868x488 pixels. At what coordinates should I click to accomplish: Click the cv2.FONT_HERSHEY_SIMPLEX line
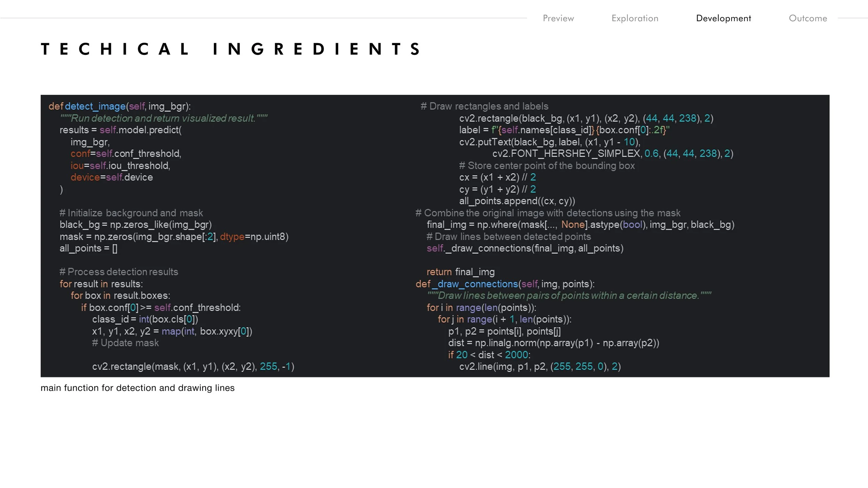pyautogui.click(x=612, y=153)
